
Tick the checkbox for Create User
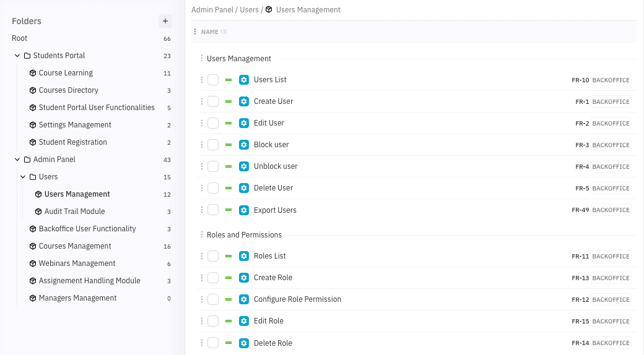[x=213, y=101]
